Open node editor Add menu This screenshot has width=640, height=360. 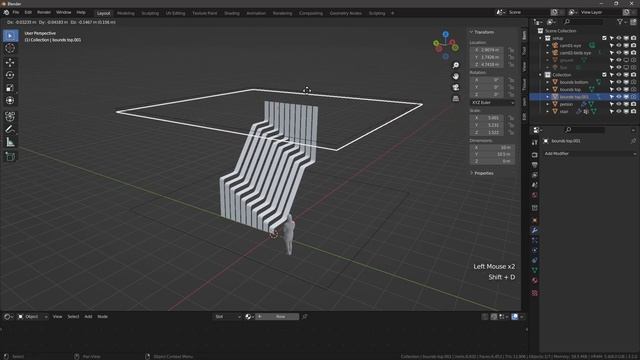88,317
